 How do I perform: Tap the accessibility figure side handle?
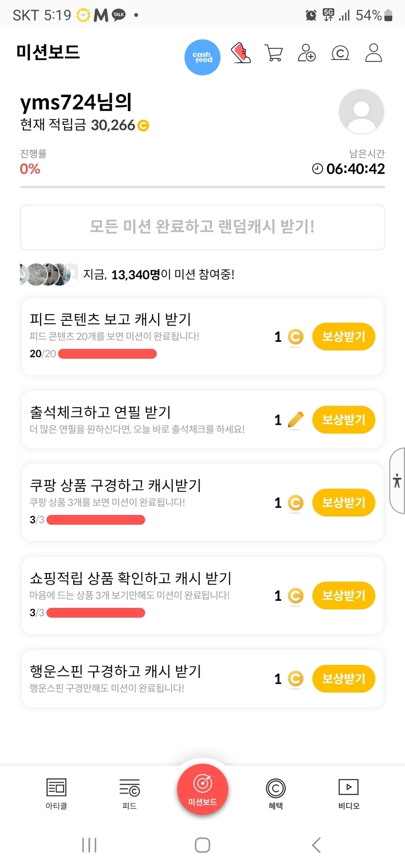point(397,481)
